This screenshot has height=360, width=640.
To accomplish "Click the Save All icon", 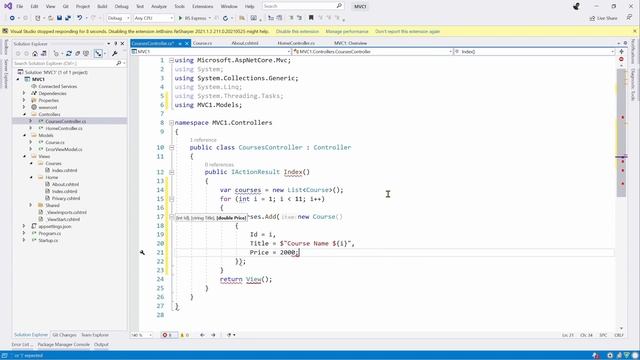I will pyautogui.click(x=68, y=18).
